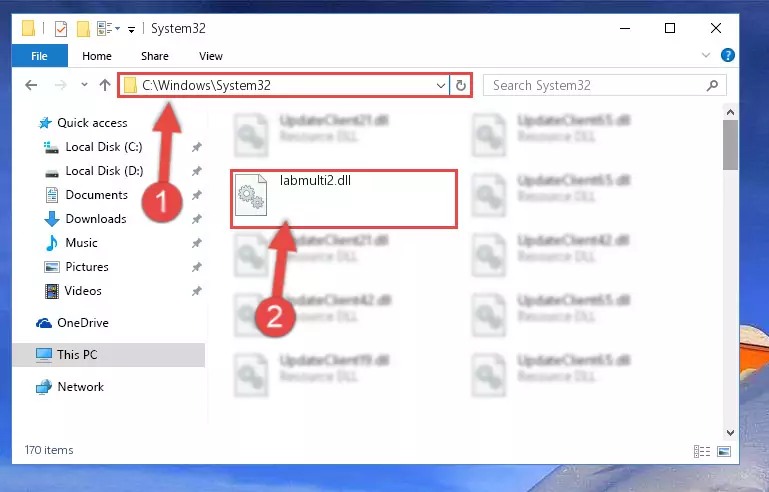Open Customize Quick Access Toolbar dropdown
Image resolution: width=769 pixels, height=492 pixels.
click(x=131, y=30)
